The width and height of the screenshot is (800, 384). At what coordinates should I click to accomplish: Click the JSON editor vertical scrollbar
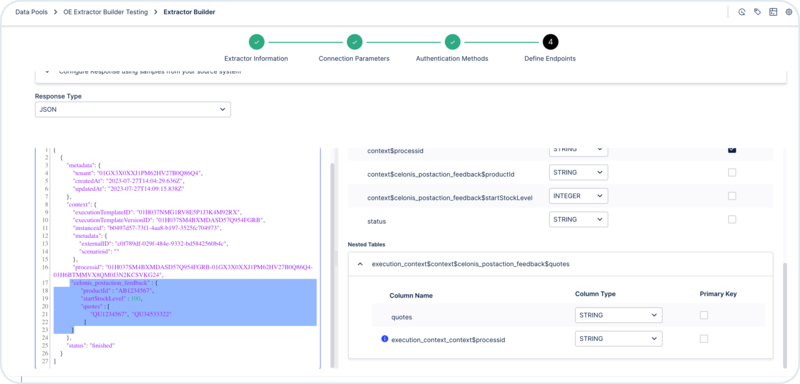(333, 265)
